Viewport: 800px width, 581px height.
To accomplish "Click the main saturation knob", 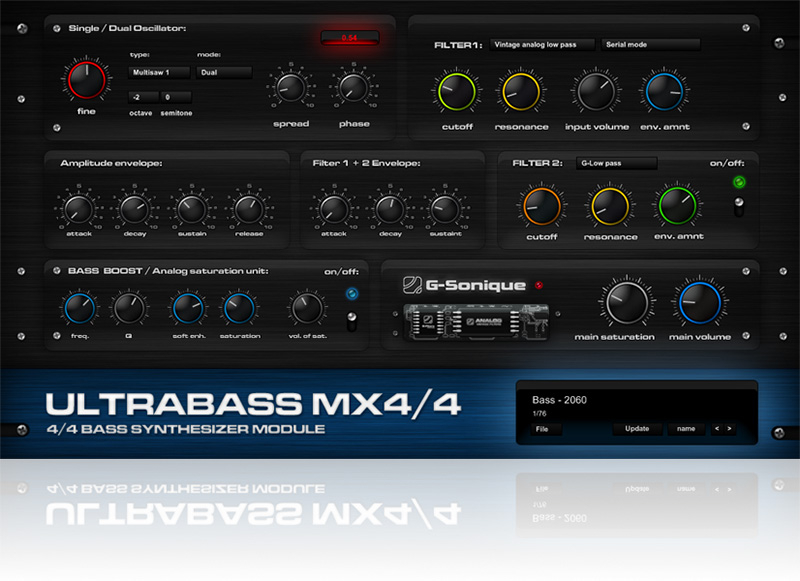I will [627, 302].
